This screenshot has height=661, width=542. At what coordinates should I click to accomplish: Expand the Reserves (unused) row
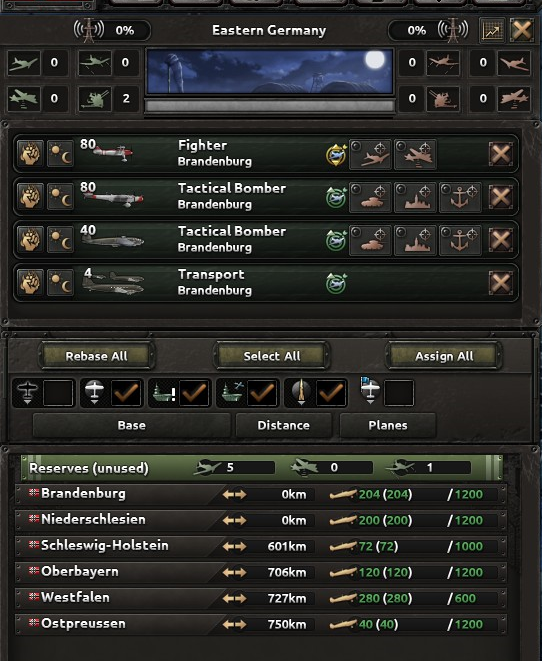coord(262,468)
